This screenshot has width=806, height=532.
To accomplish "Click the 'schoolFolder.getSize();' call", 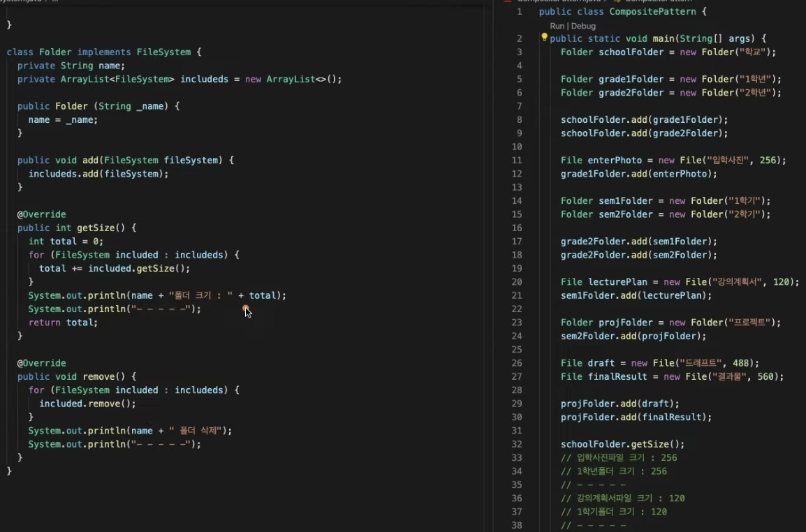I will pyautogui.click(x=623, y=444).
